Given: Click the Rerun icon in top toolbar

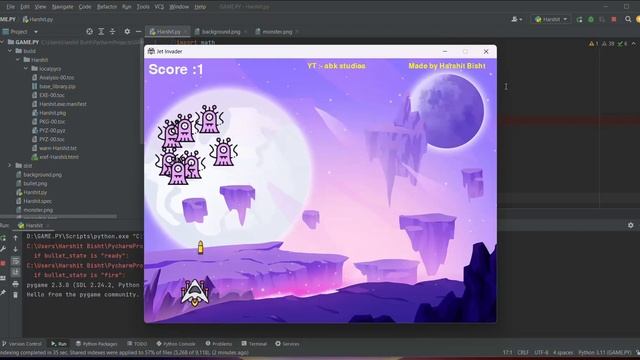Looking at the screenshot, I should tap(579, 19).
